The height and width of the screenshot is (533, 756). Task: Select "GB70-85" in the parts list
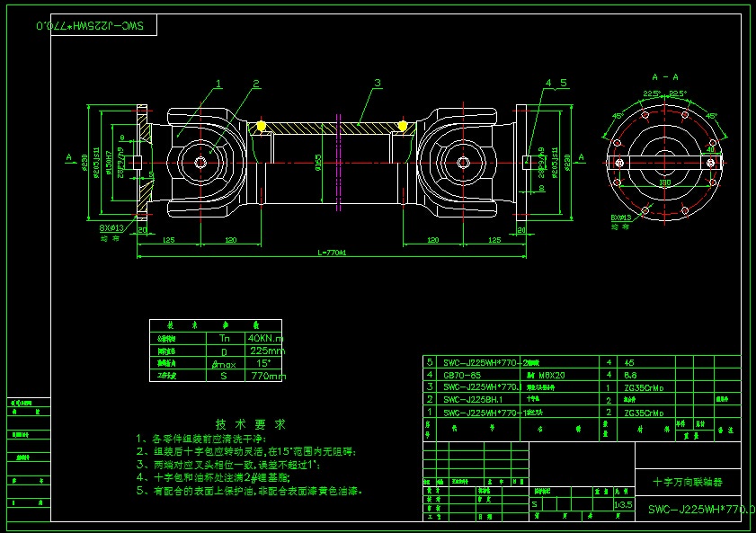pyautogui.click(x=462, y=375)
